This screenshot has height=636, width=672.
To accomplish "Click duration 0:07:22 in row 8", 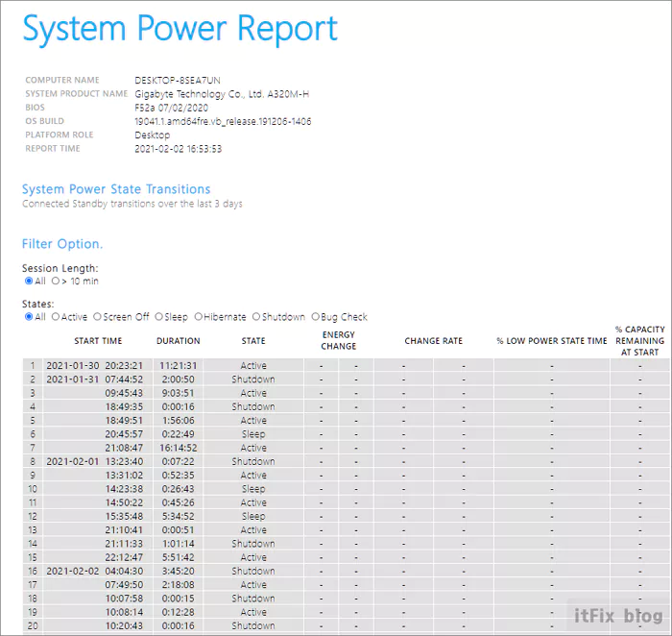I will coord(179,462).
